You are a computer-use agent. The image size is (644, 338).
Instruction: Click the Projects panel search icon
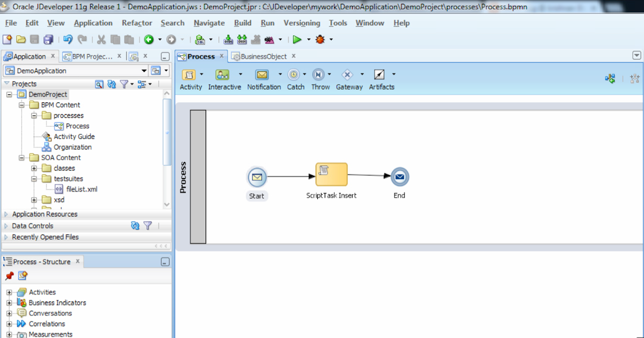(x=99, y=84)
